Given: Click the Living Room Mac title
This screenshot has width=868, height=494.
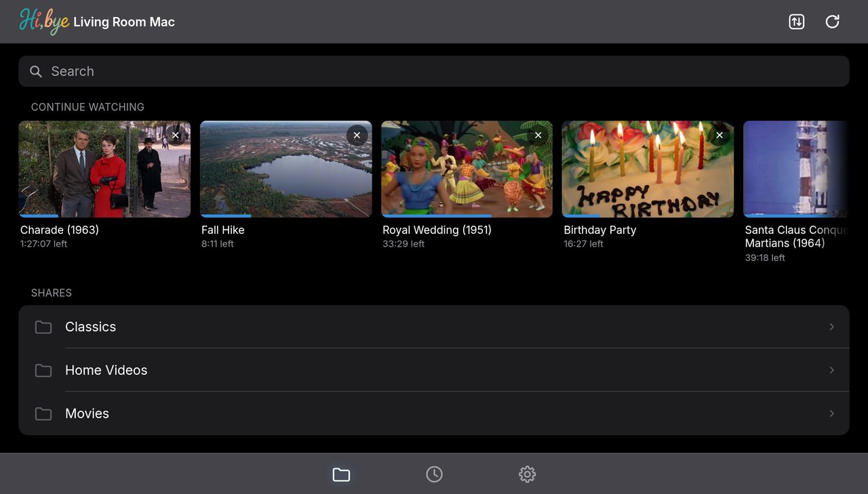Looking at the screenshot, I should pyautogui.click(x=124, y=22).
